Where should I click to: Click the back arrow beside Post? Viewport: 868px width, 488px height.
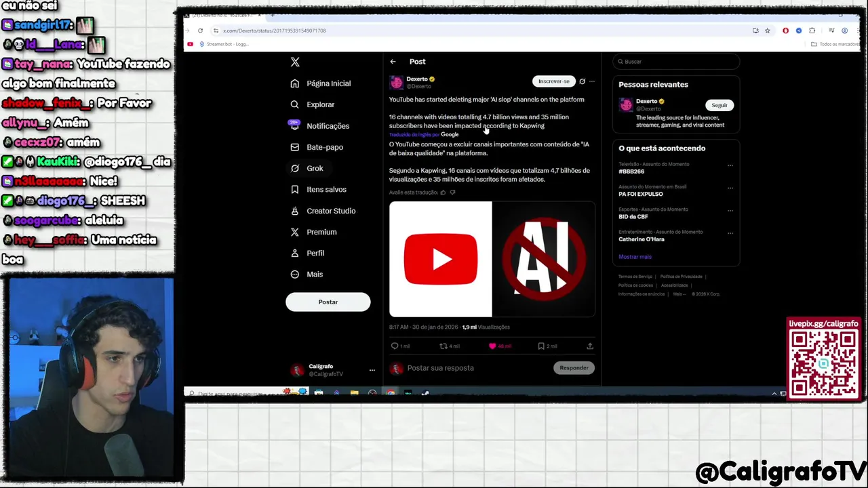click(x=393, y=62)
